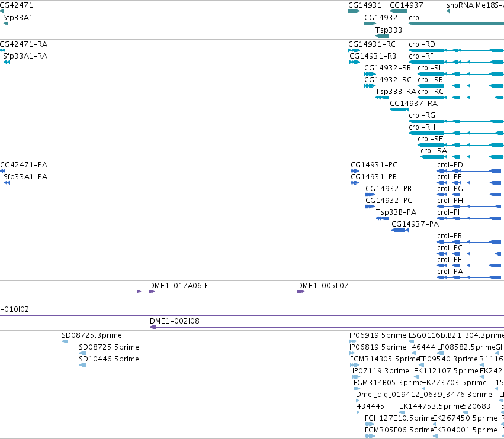Click the CG42471 gene label
The image size is (504, 439).
click(x=16, y=5)
